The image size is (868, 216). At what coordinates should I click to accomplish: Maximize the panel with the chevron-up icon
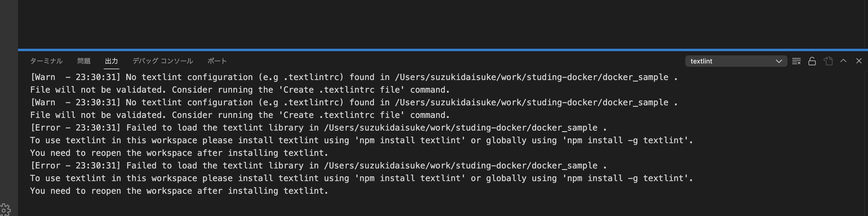pyautogui.click(x=843, y=61)
